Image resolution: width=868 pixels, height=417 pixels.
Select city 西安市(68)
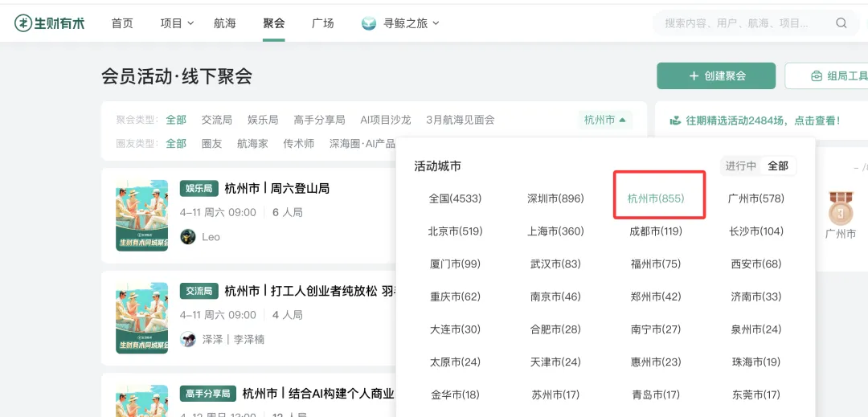tap(756, 264)
